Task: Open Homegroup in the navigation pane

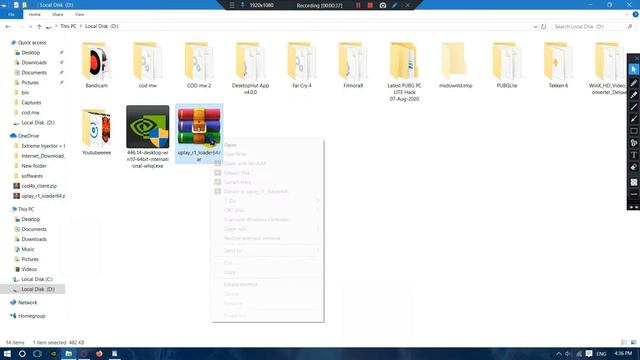Action: [31, 316]
